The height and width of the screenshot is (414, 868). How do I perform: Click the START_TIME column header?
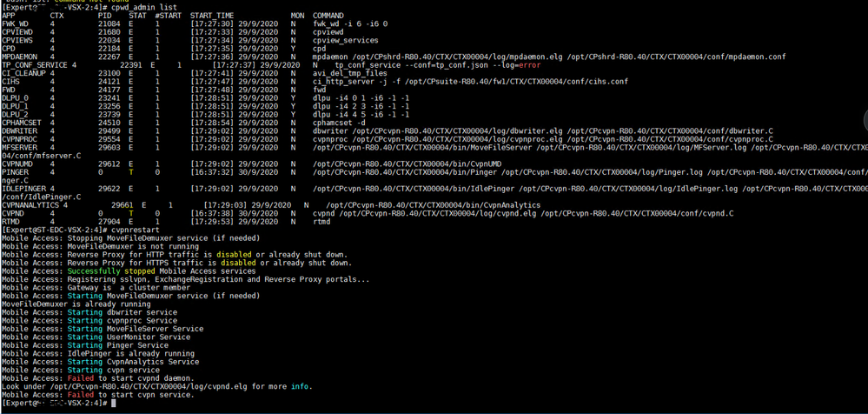click(211, 16)
